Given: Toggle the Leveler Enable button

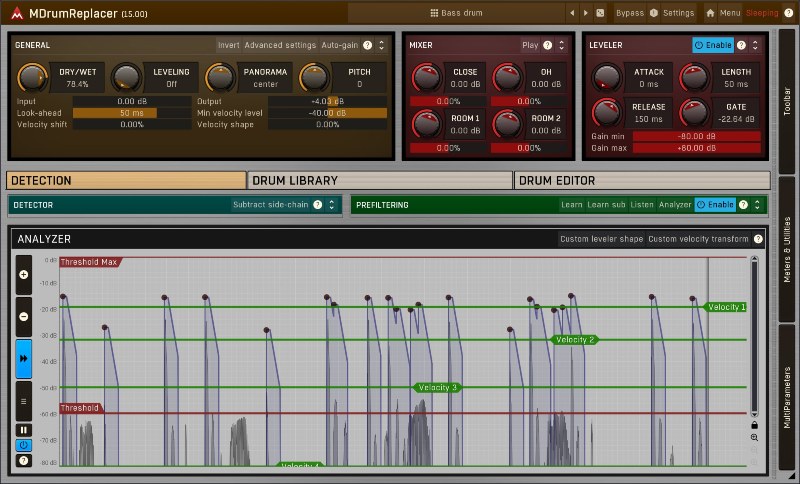Looking at the screenshot, I should tap(713, 45).
